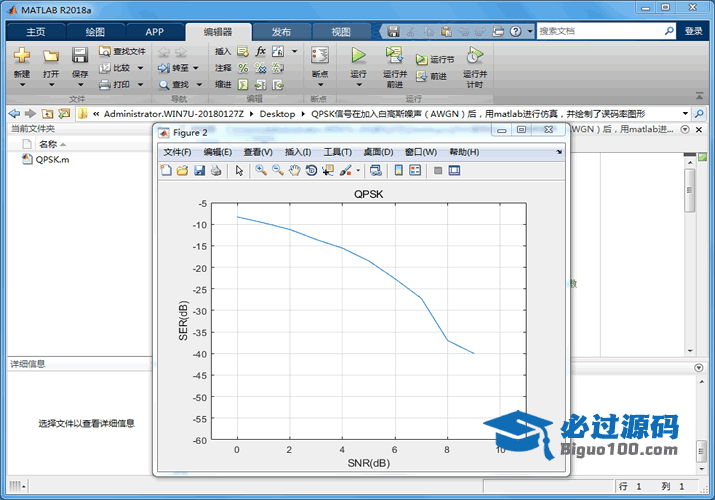Image resolution: width=715 pixels, height=500 pixels.
Task: Click the Run and Time icon
Action: [475, 56]
